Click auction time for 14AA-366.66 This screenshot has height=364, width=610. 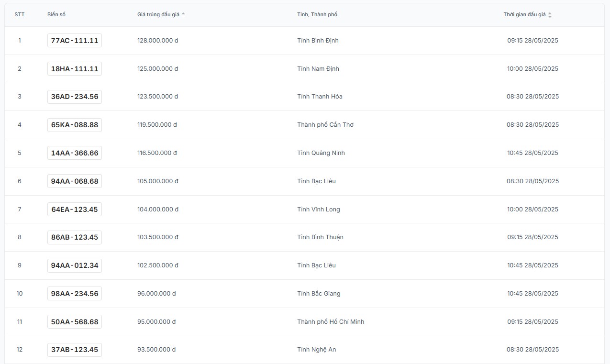[x=532, y=153]
